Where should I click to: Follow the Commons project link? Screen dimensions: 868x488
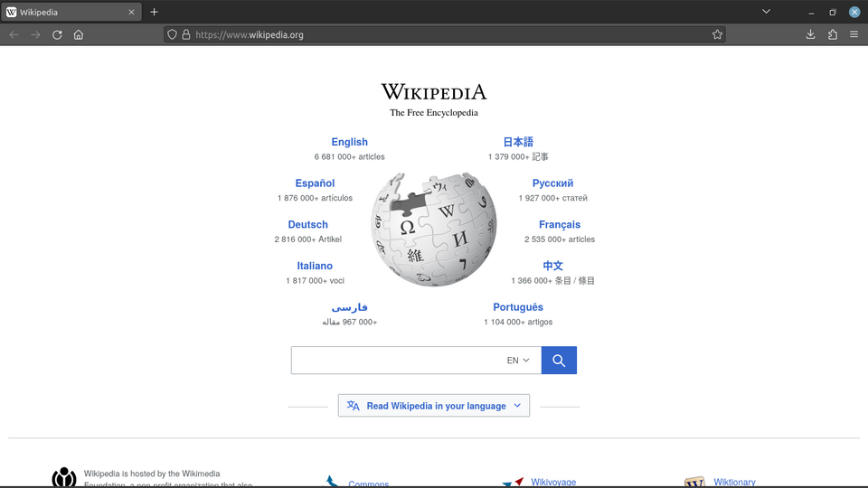(x=369, y=483)
